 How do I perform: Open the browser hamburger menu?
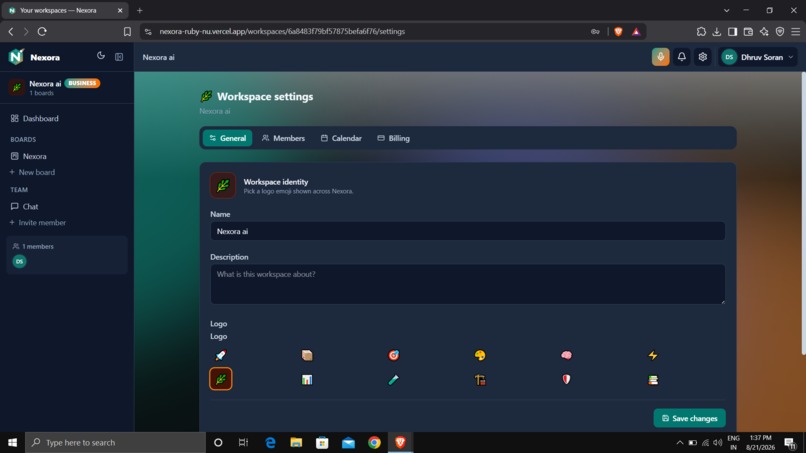[x=796, y=31]
